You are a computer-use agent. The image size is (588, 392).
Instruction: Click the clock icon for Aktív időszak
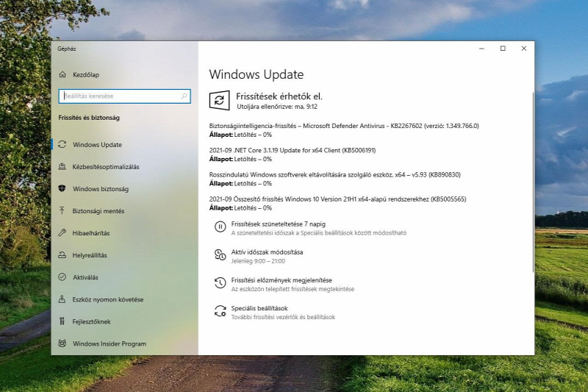pos(220,254)
